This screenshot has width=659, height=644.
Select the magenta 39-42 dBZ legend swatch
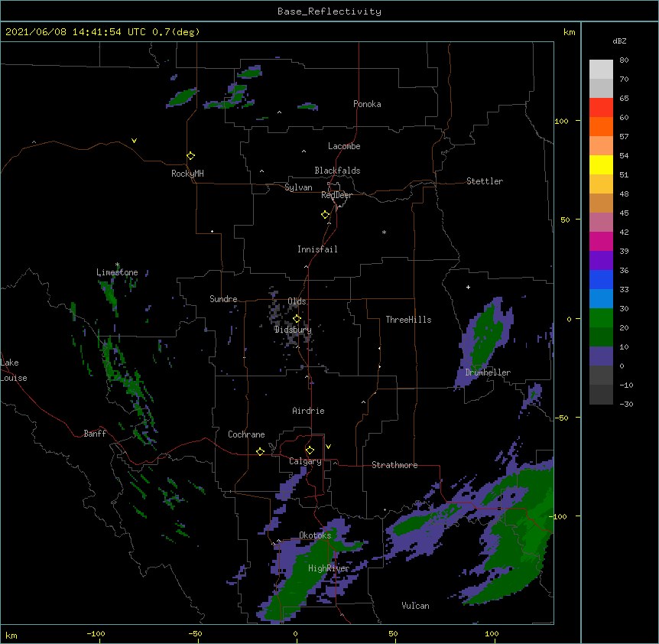(601, 241)
